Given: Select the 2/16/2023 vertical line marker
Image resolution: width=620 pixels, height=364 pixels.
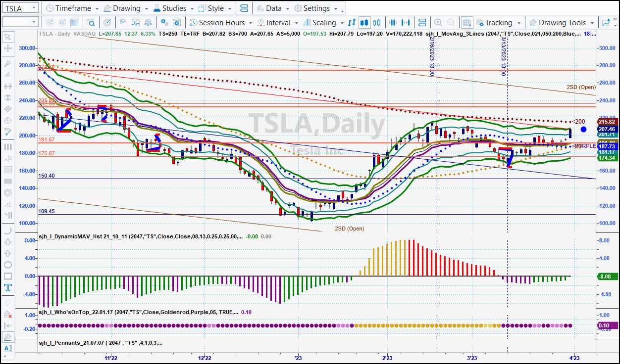Looking at the screenshot, I should point(432,57).
